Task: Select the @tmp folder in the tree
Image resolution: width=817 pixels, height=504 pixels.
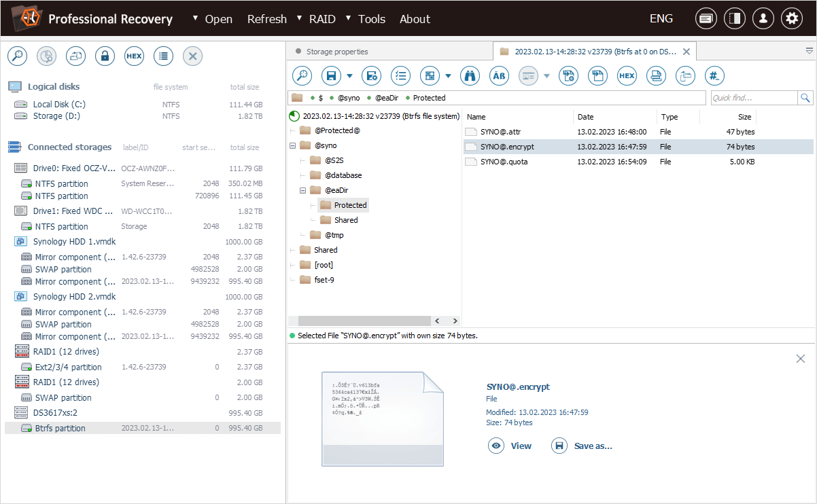Action: pyautogui.click(x=334, y=235)
